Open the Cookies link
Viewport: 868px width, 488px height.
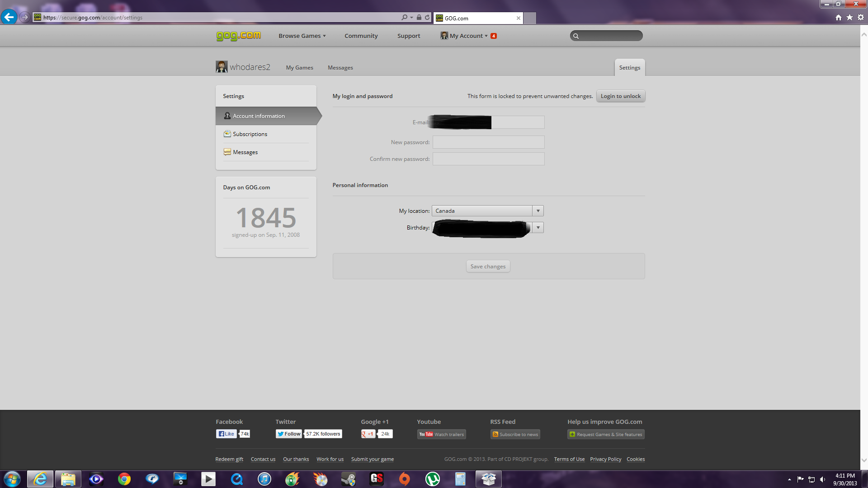point(636,459)
